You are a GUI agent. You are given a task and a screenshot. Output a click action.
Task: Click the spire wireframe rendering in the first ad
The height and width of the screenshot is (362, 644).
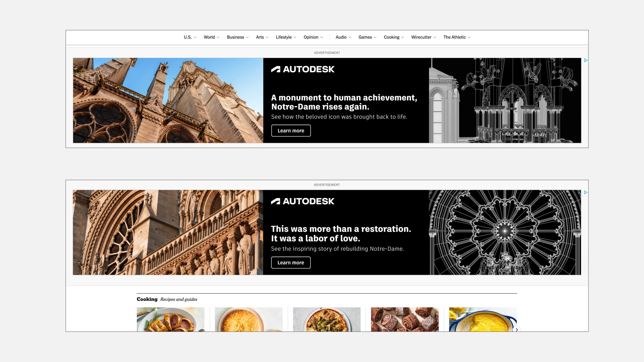click(505, 101)
